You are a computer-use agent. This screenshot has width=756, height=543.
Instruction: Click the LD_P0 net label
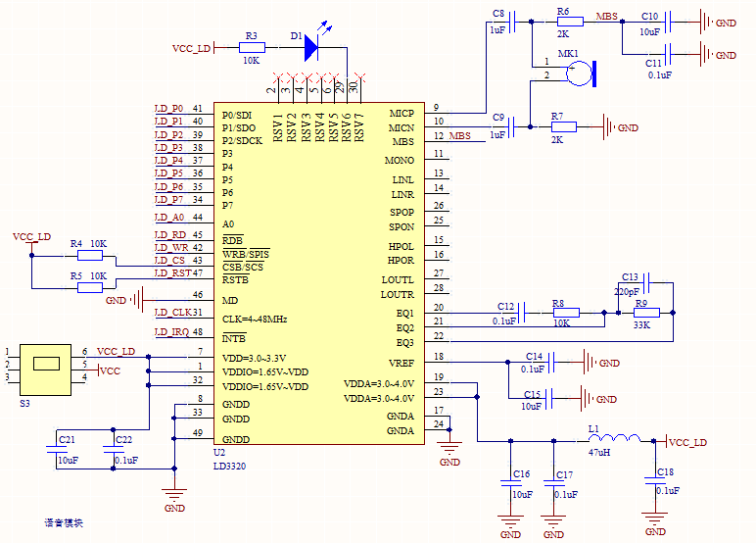(x=168, y=108)
